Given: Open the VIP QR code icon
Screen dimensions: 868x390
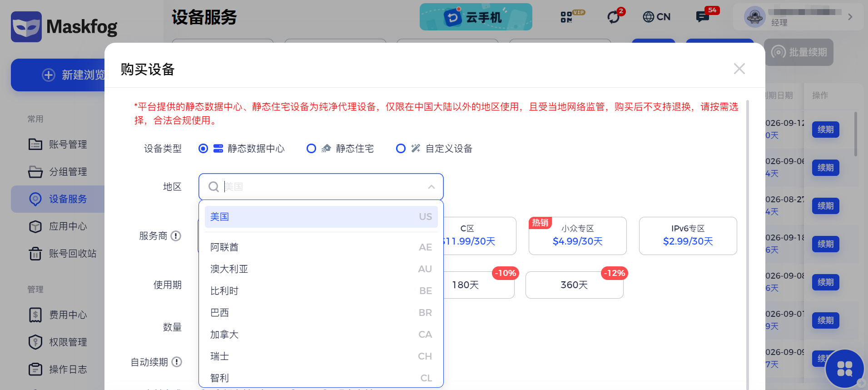Looking at the screenshot, I should click(x=566, y=17).
